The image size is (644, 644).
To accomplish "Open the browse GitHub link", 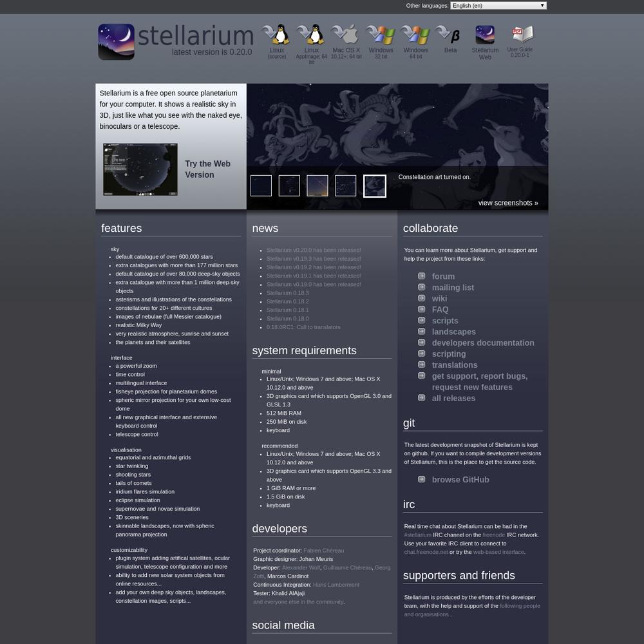I will 460,480.
